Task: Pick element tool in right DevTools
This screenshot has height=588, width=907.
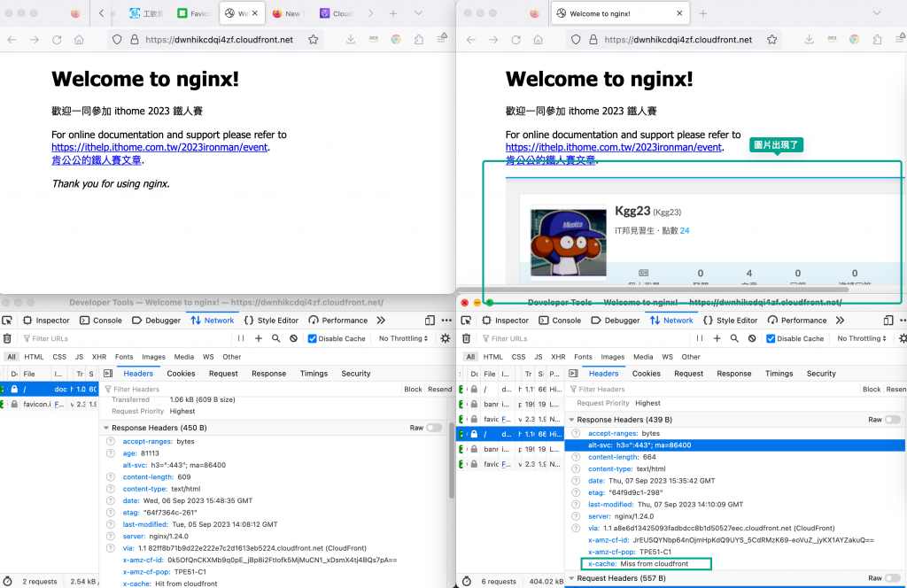Action: [x=466, y=321]
